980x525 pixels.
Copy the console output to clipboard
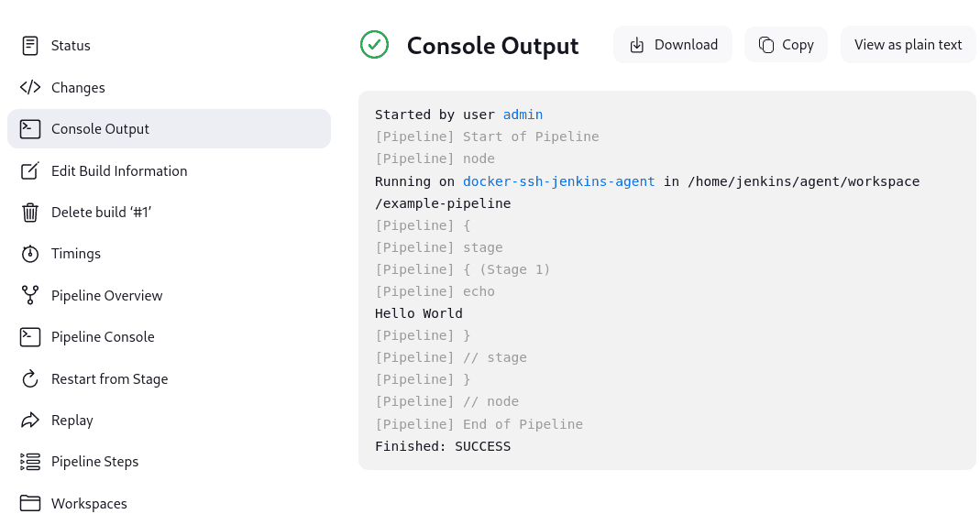click(x=786, y=45)
